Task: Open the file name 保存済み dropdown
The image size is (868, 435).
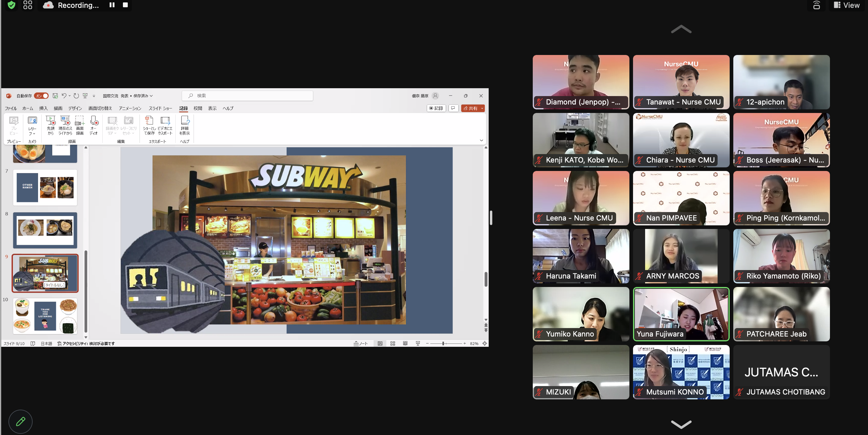Action: pos(143,96)
